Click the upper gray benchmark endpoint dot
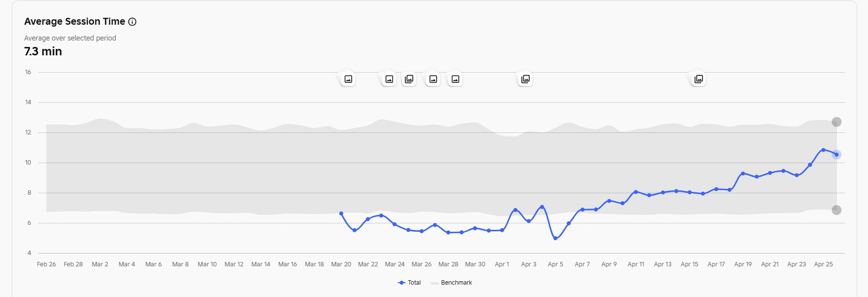Image resolution: width=868 pixels, height=297 pixels. click(836, 122)
